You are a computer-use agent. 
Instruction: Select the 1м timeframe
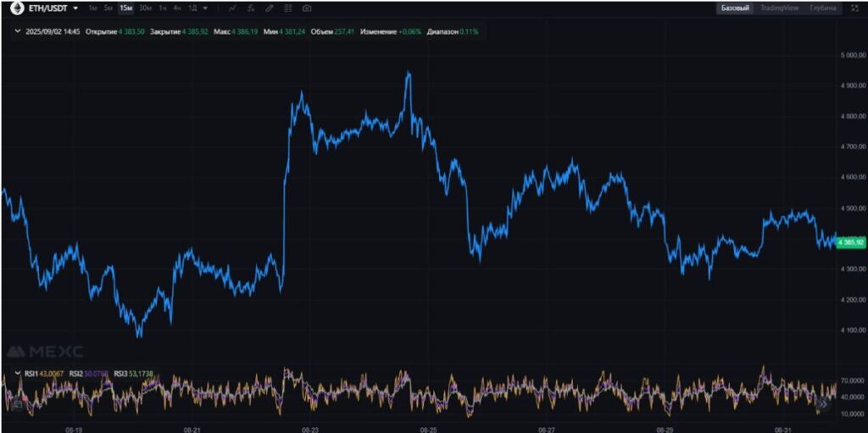click(92, 8)
